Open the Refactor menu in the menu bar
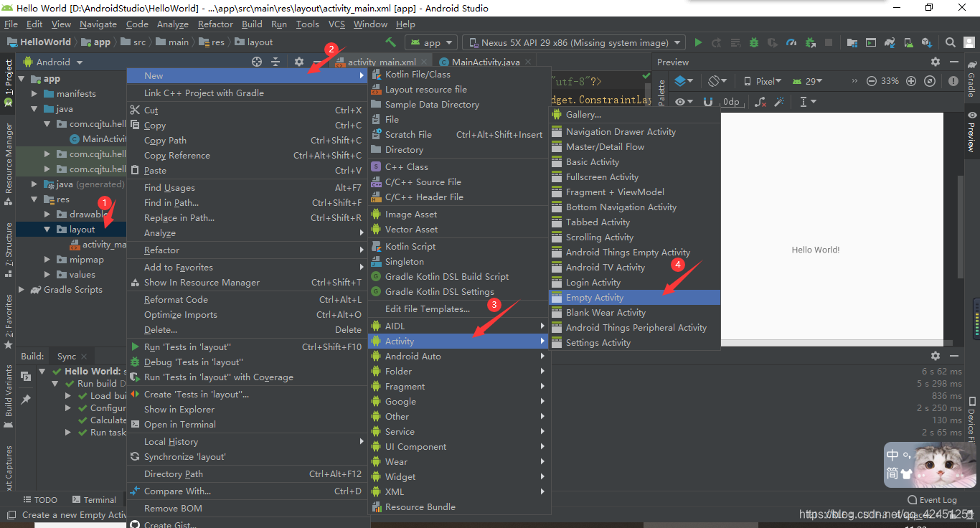 tap(215, 24)
